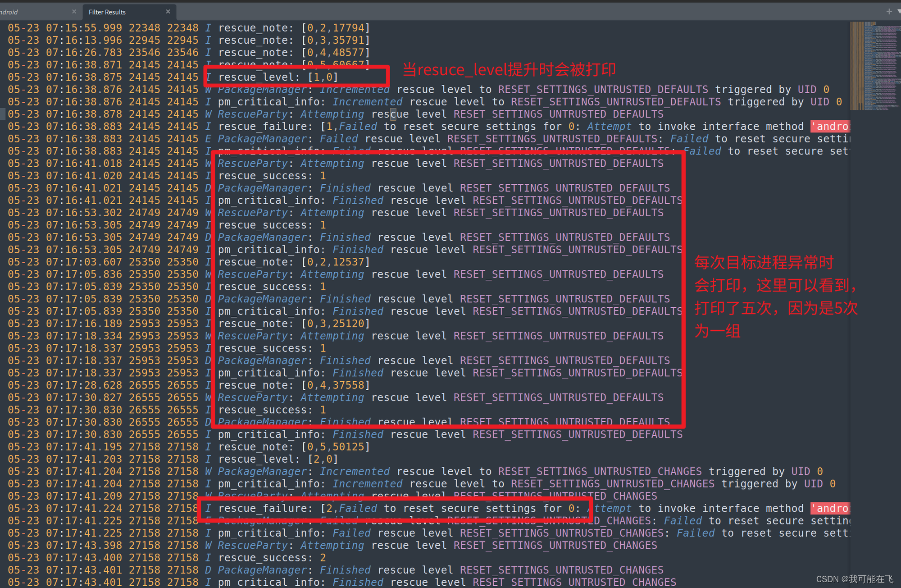Close the Filter Results tab
Image resolution: width=901 pixels, height=588 pixels.
point(168,11)
